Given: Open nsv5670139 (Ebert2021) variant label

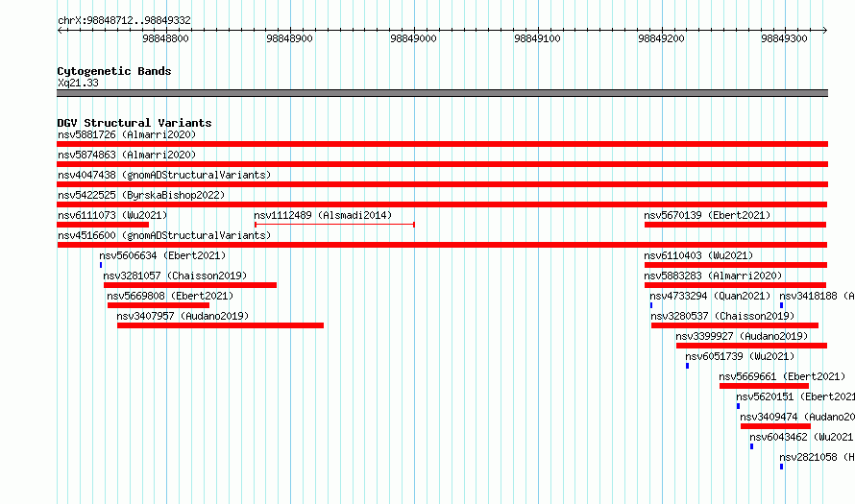Looking at the screenshot, I should tap(707, 215).
